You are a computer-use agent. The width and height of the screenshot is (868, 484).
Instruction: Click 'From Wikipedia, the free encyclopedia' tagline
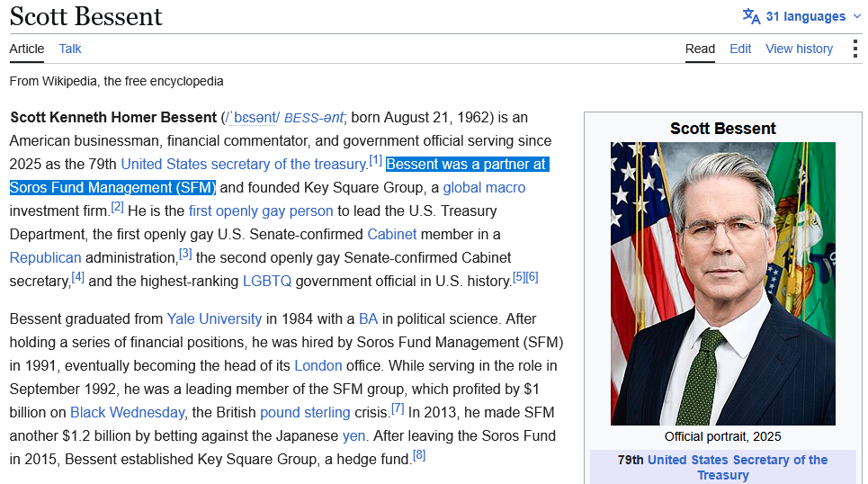coord(116,81)
